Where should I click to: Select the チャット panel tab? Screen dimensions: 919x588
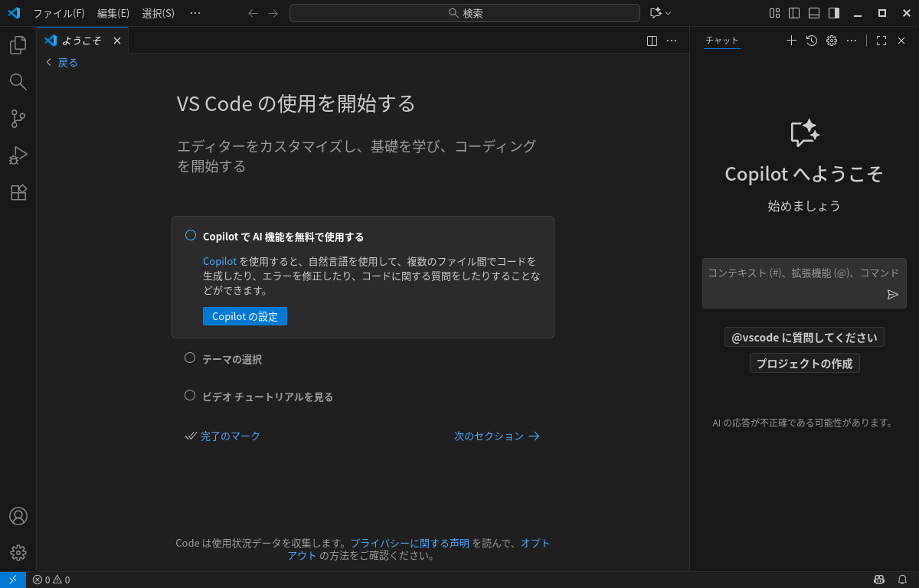[x=722, y=41]
